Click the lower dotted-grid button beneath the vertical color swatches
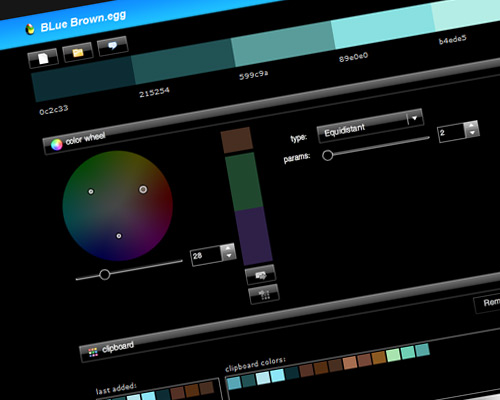This screenshot has width=500, height=400. [x=264, y=294]
